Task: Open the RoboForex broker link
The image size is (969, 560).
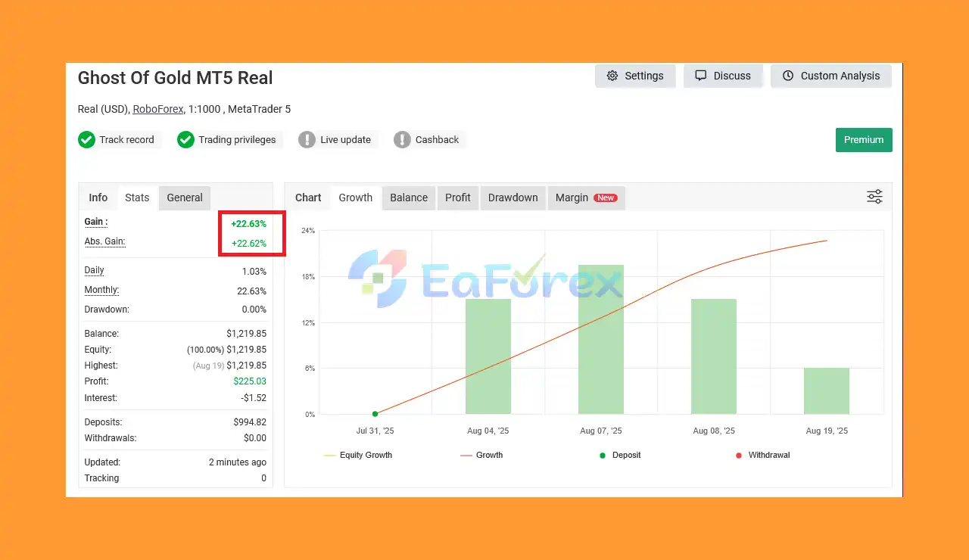Action: pyautogui.click(x=158, y=109)
